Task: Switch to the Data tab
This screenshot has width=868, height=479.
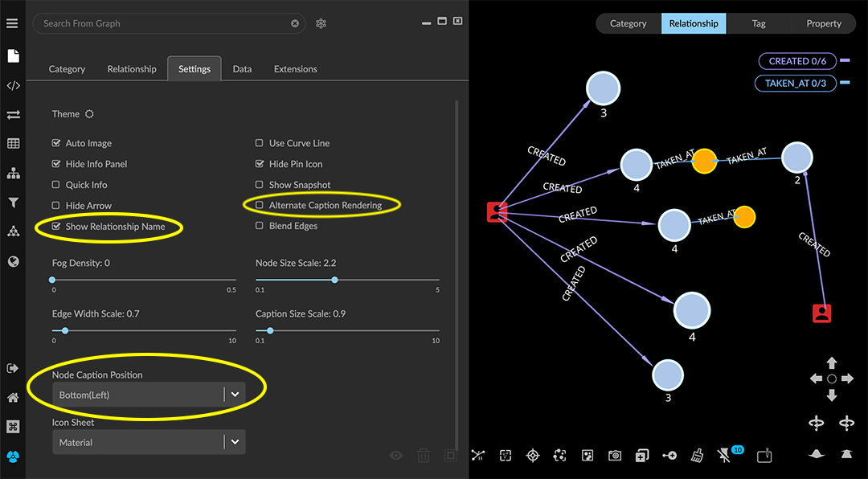Action: click(x=242, y=69)
